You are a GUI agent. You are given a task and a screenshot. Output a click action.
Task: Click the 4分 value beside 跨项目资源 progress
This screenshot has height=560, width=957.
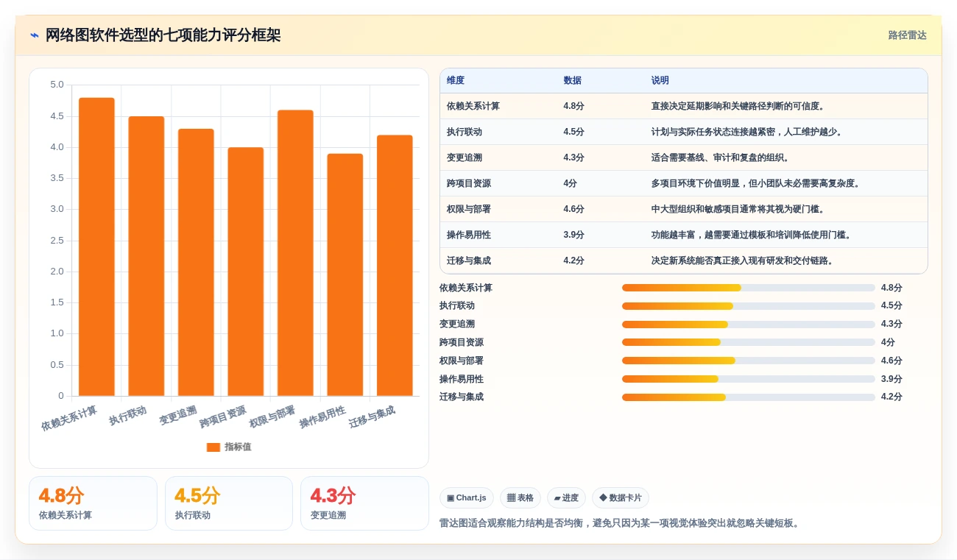(x=888, y=342)
